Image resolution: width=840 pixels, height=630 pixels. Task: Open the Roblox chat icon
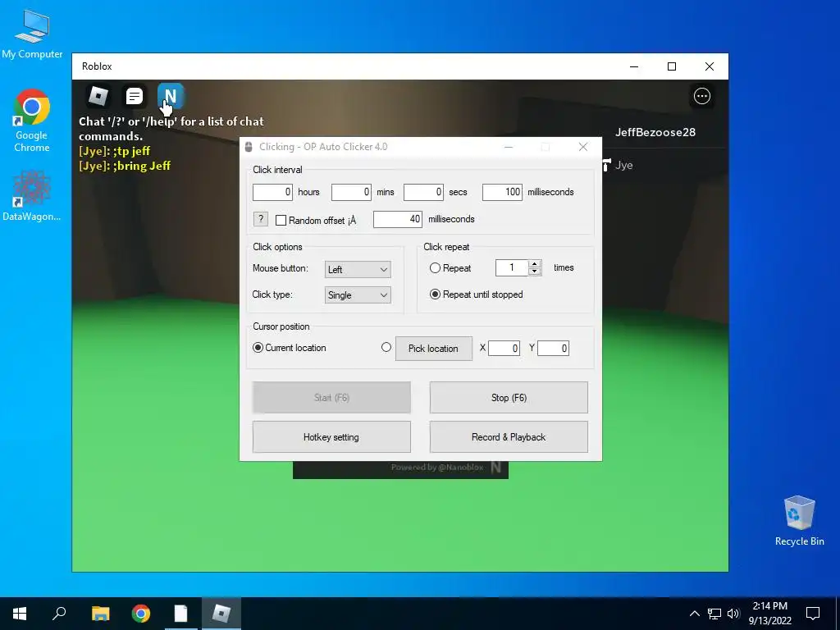tap(134, 97)
